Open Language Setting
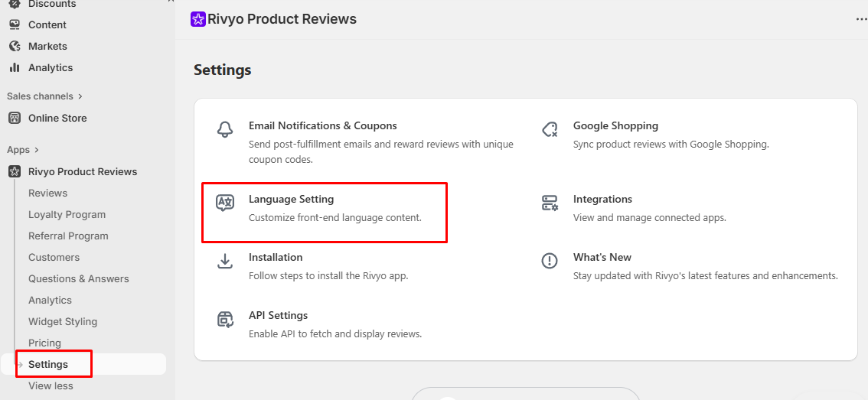This screenshot has width=868, height=400. click(x=291, y=199)
